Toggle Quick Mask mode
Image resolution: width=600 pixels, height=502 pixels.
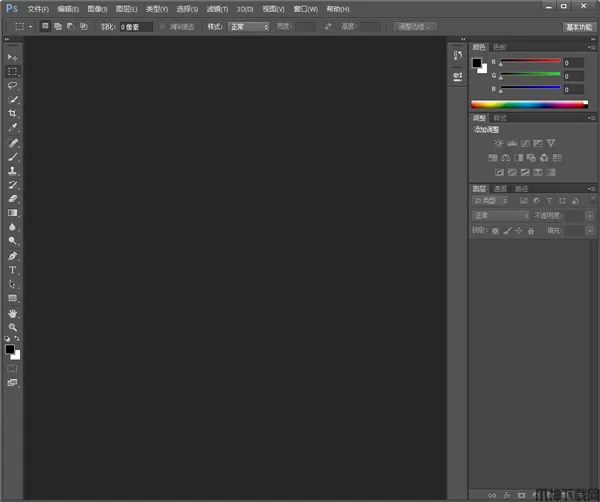13,368
